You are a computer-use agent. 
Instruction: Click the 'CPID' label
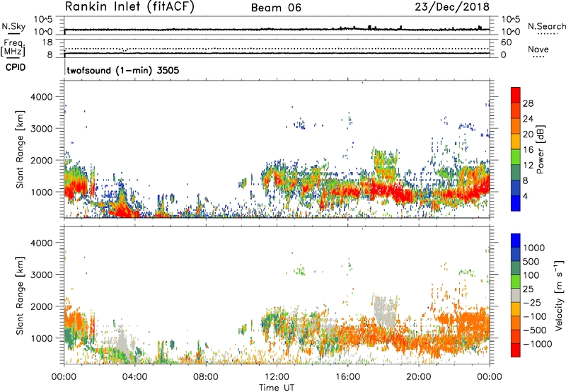16,67
